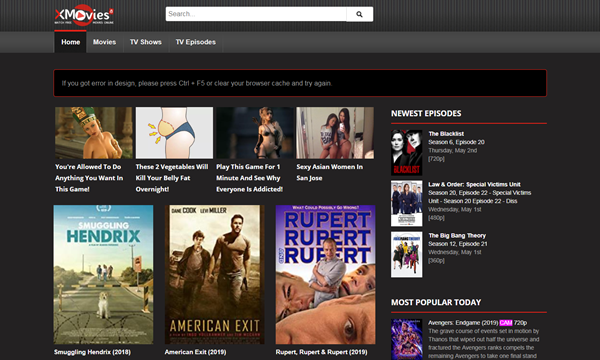This screenshot has width=600, height=360.
Task: Open the Movies tab
Action: pos(104,42)
